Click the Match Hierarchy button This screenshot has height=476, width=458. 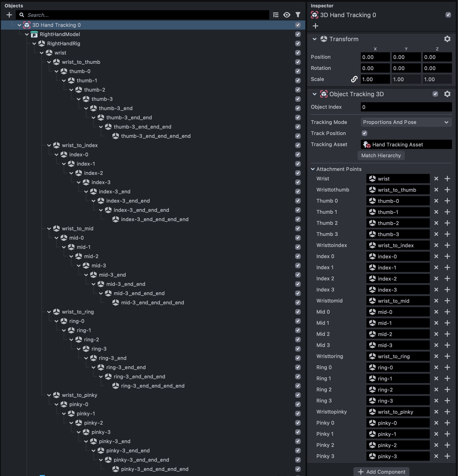coord(381,156)
